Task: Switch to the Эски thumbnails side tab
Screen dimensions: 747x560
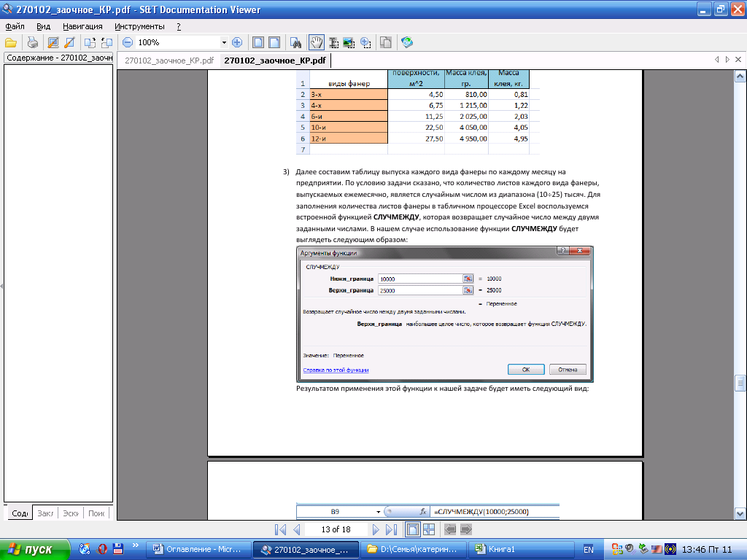Action: click(x=71, y=513)
